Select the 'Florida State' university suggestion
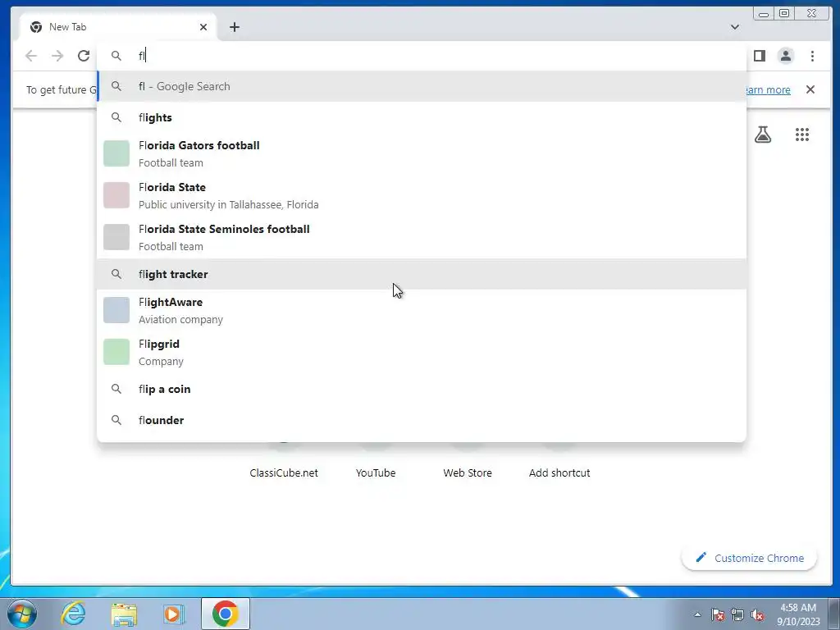Image resolution: width=840 pixels, height=630 pixels. pos(422,195)
